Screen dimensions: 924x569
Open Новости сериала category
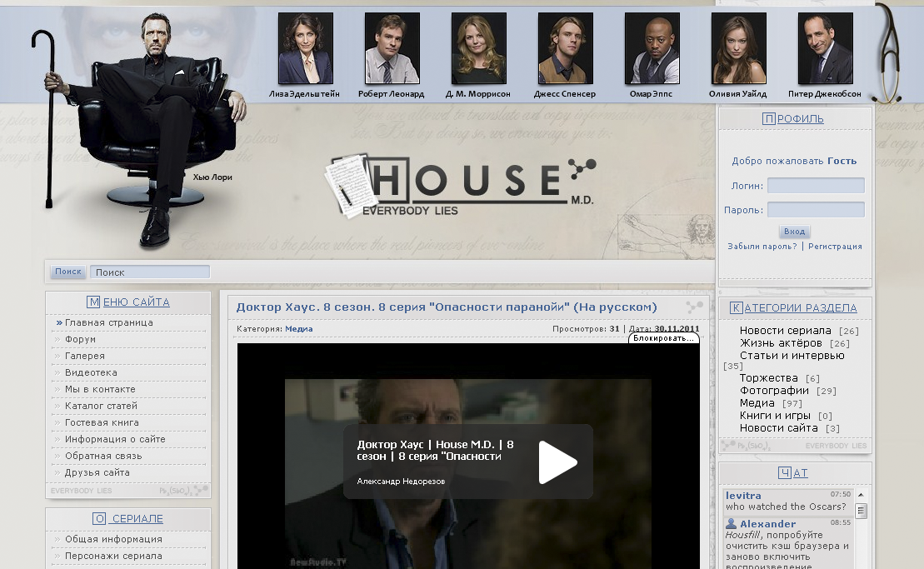(x=786, y=331)
